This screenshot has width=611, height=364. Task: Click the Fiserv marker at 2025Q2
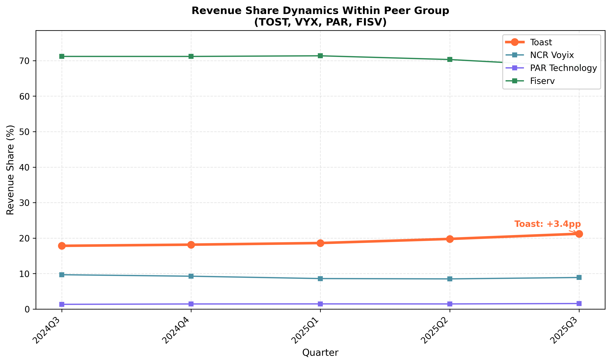coord(450,59)
